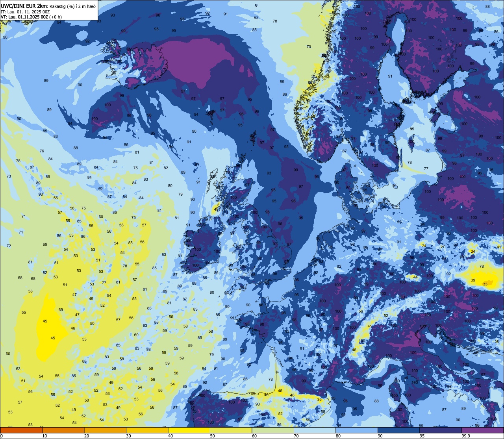Image resolution: width=504 pixels, height=439 pixels.
Task: Click the humidity value 39 on the map
Action: coord(473,280)
